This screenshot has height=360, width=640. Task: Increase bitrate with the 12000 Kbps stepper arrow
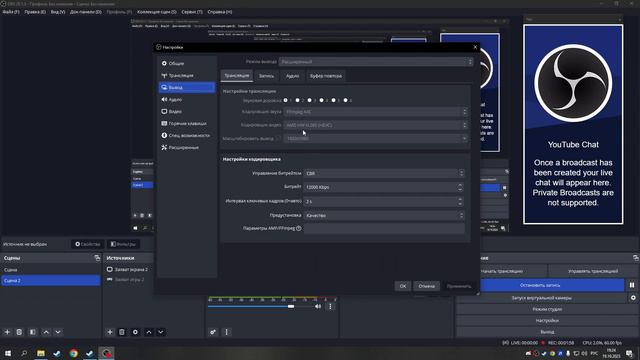pyautogui.click(x=460, y=185)
